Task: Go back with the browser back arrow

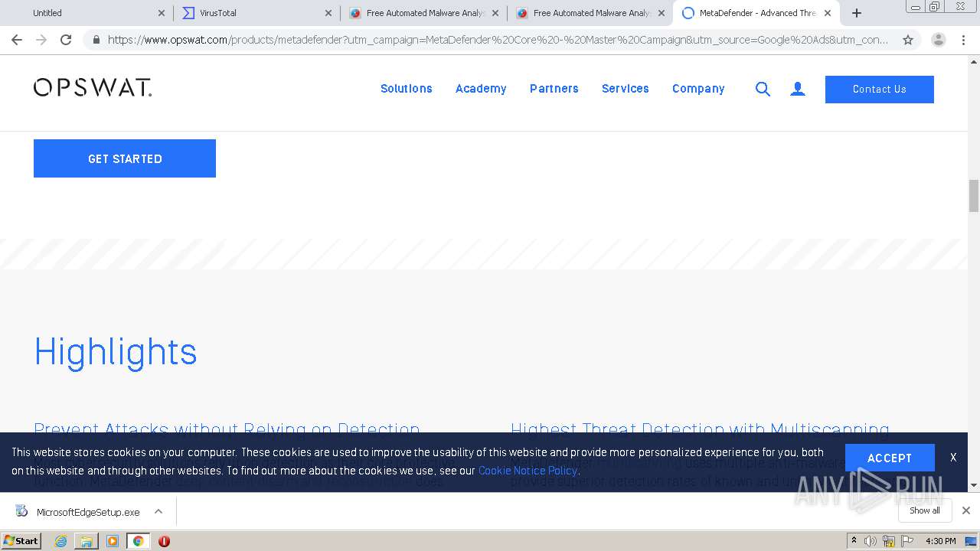Action: coord(17,40)
